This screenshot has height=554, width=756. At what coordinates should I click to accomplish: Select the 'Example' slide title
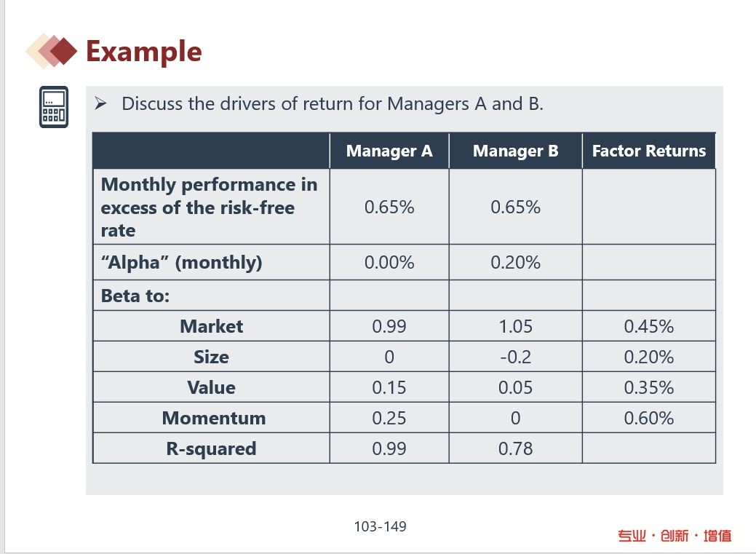[143, 52]
